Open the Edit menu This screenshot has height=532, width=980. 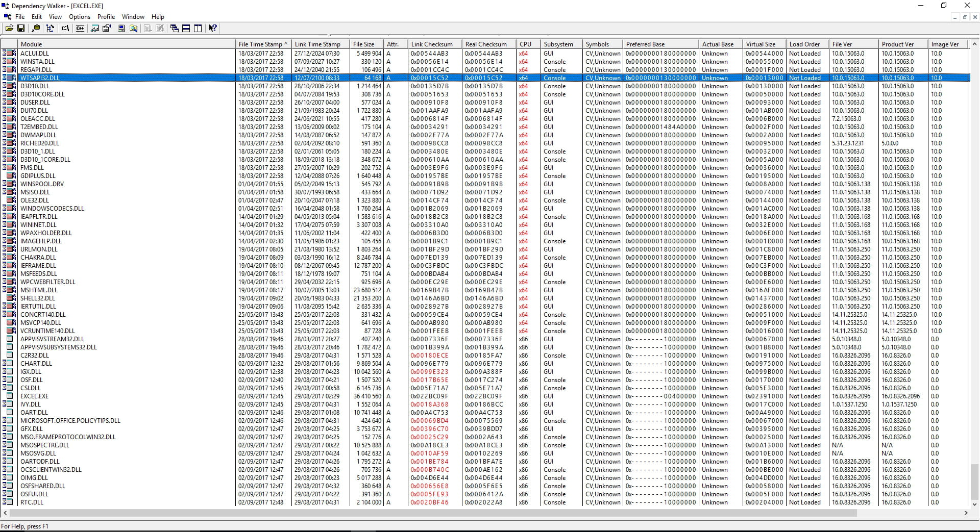pyautogui.click(x=37, y=17)
